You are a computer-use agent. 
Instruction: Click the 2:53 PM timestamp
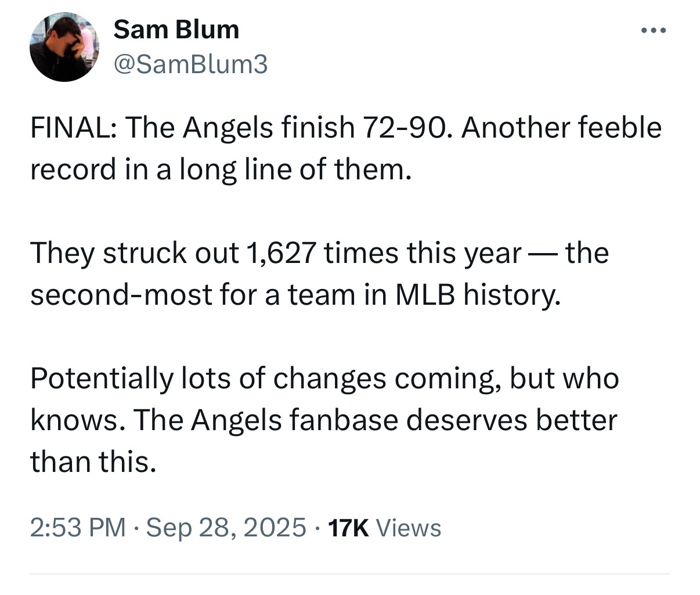coord(78,528)
